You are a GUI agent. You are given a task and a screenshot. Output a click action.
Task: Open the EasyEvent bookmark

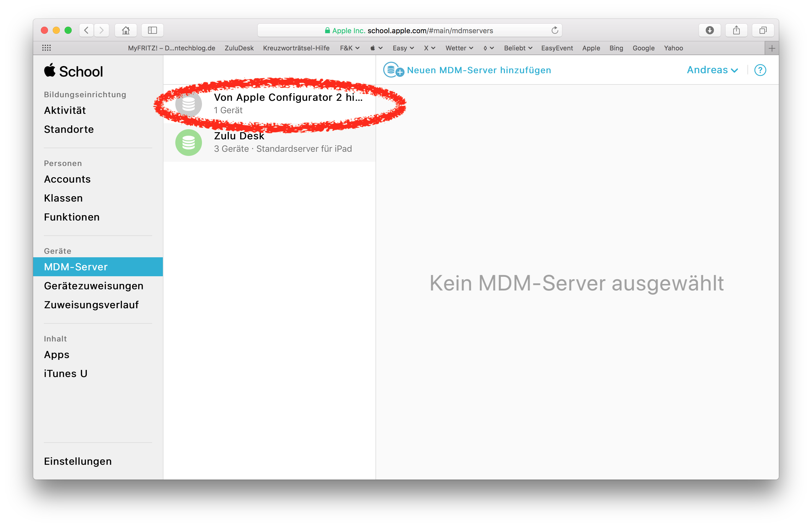coord(557,48)
